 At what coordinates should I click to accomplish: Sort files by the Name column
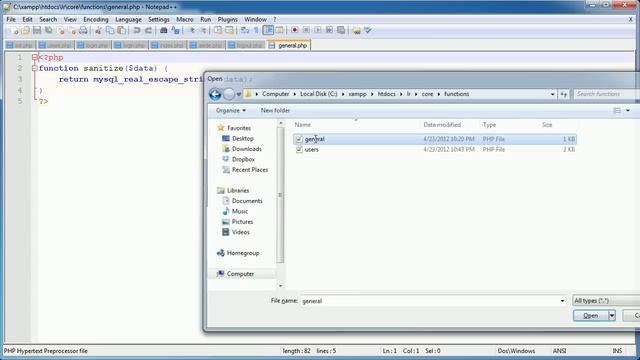(x=302, y=125)
